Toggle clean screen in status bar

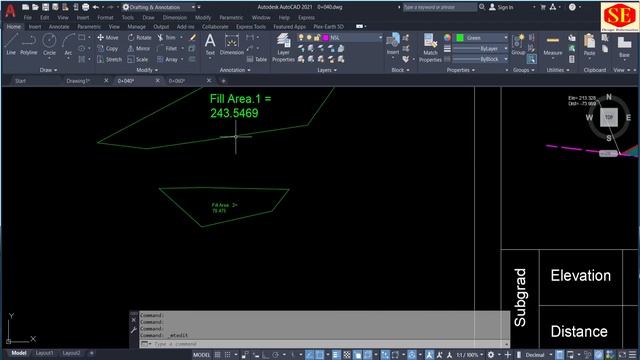(x=622, y=355)
